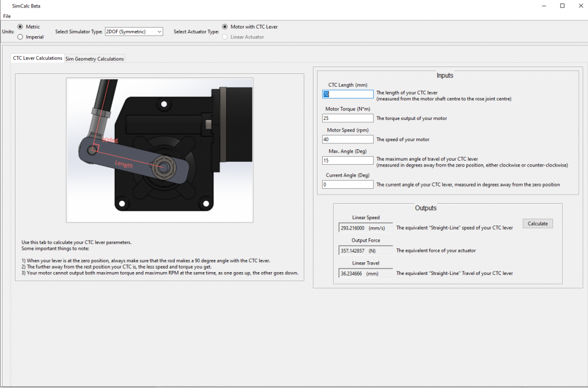This screenshot has width=588, height=388.
Task: Close the SimCalc Beta window
Action: point(581,6)
